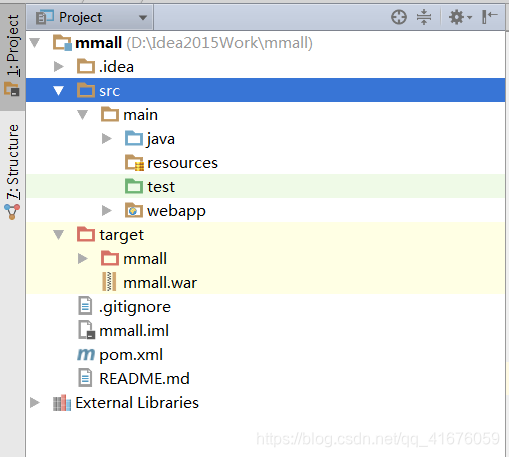The image size is (509, 457).
Task: Click the Structure tab icon
Action: (12, 212)
